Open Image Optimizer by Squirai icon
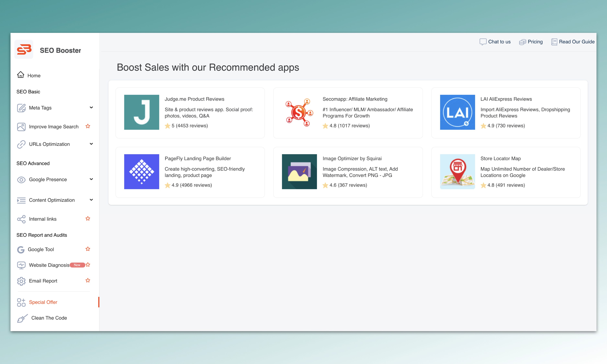Viewport: 607px width, 364px height. point(299,171)
